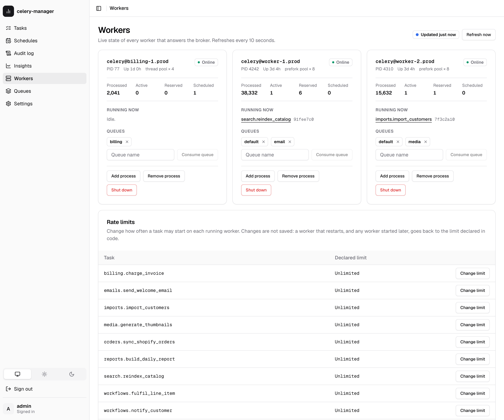Switch to dark theme mode
This screenshot has height=420, width=504.
coord(72,374)
